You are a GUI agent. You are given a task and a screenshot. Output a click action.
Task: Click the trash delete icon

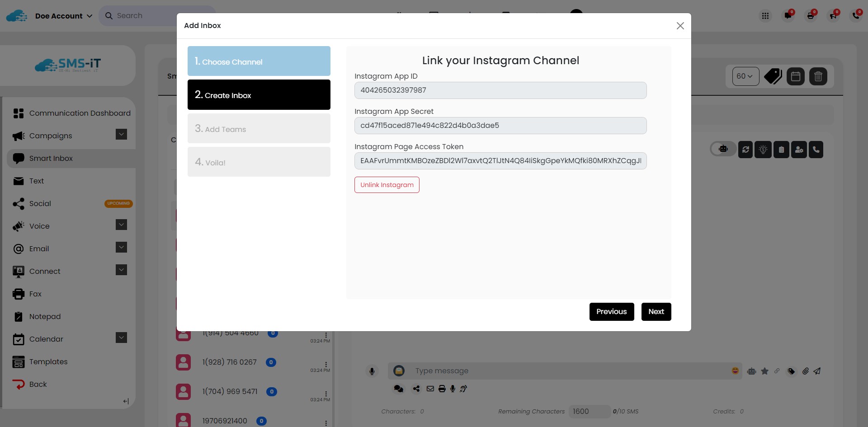pos(818,76)
